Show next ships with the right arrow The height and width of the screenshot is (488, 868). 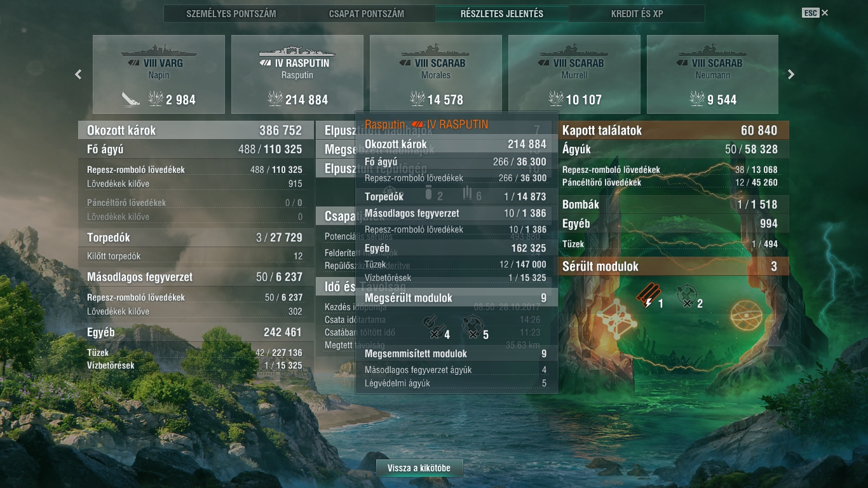[791, 74]
